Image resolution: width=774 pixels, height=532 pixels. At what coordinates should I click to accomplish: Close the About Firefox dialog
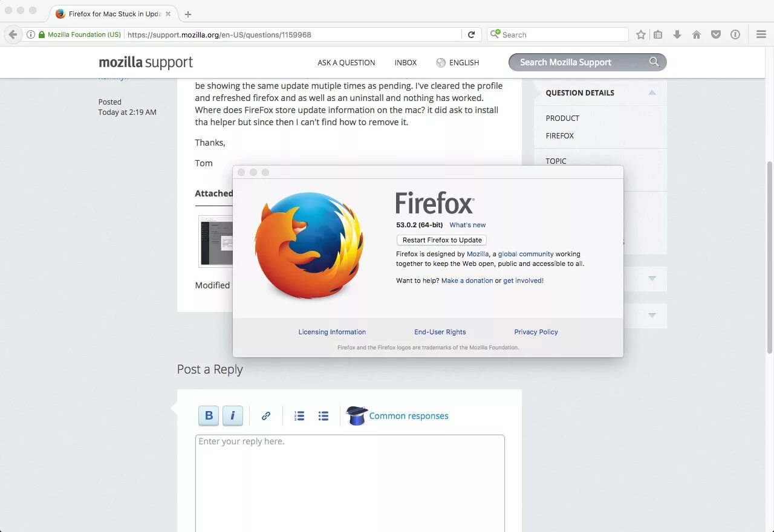click(241, 172)
